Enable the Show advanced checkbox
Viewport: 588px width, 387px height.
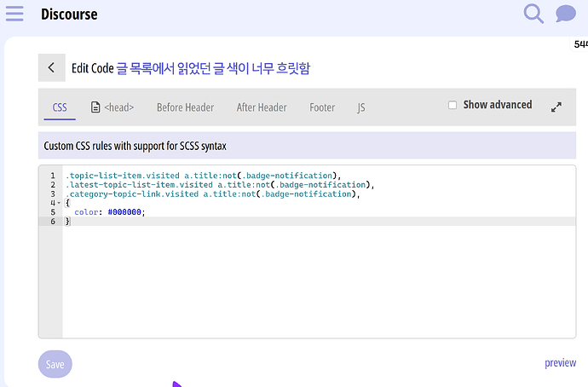[x=453, y=105]
